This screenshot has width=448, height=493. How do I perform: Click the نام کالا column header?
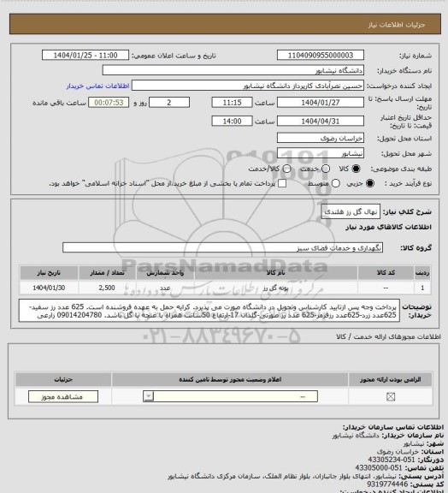(x=276, y=273)
